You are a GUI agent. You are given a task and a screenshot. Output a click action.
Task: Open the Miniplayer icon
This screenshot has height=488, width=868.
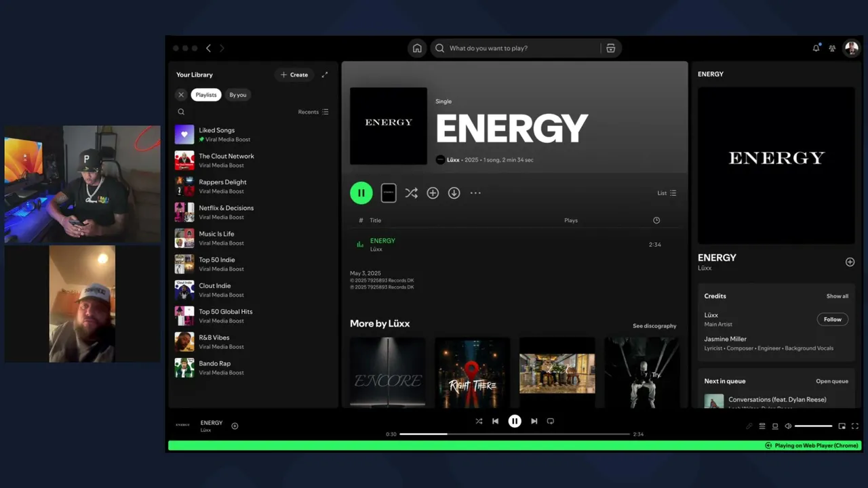pos(842,426)
